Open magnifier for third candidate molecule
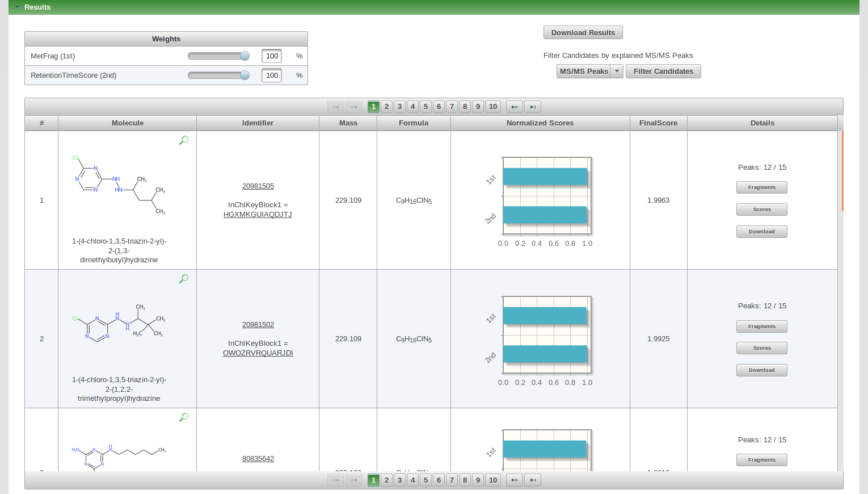The image size is (868, 494). [x=183, y=417]
